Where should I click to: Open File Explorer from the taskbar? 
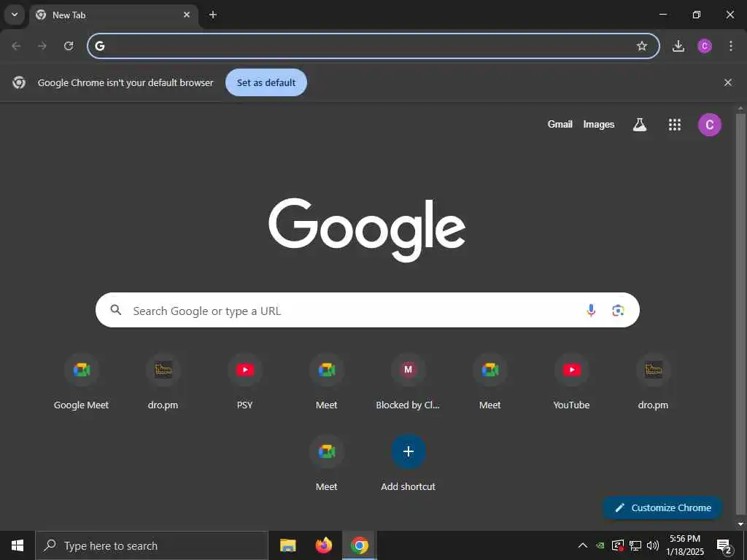point(287,545)
